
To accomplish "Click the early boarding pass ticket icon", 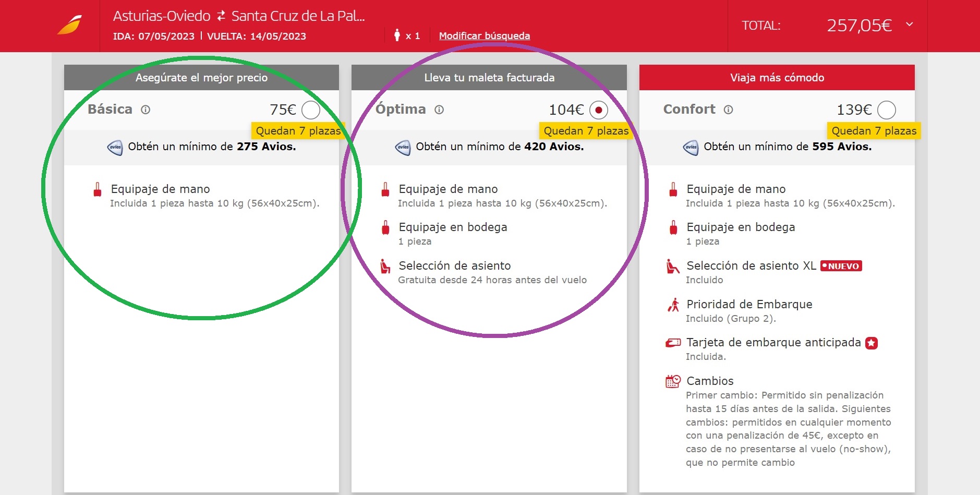I will (x=673, y=343).
